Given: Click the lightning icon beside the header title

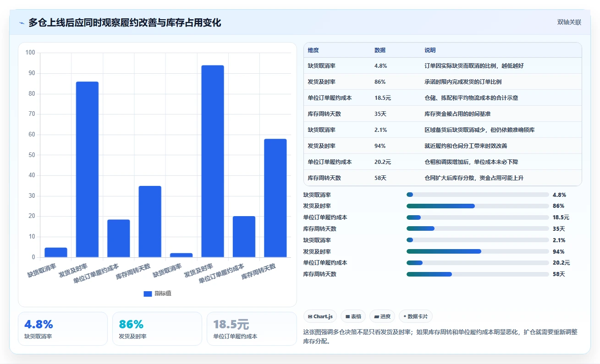Looking at the screenshot, I should 22,23.
